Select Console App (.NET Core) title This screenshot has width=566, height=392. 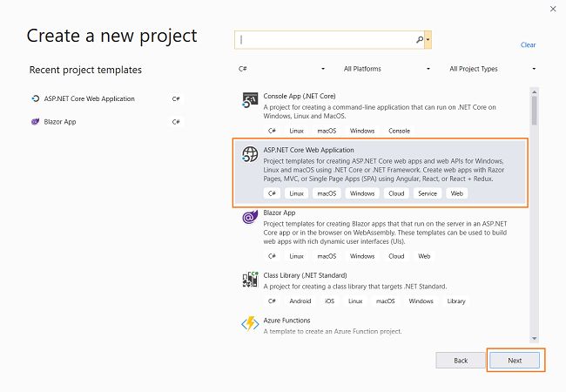(300, 96)
